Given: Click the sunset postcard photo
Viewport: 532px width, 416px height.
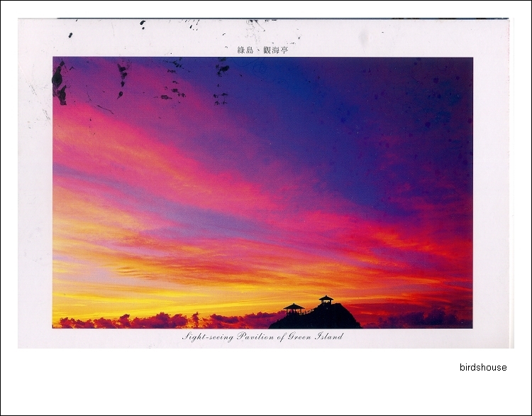Looking at the screenshot, I should [262, 192].
